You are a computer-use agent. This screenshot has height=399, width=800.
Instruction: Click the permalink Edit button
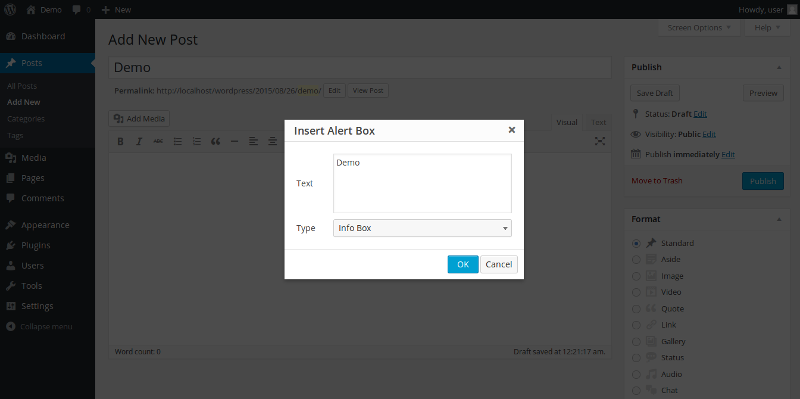tap(334, 91)
